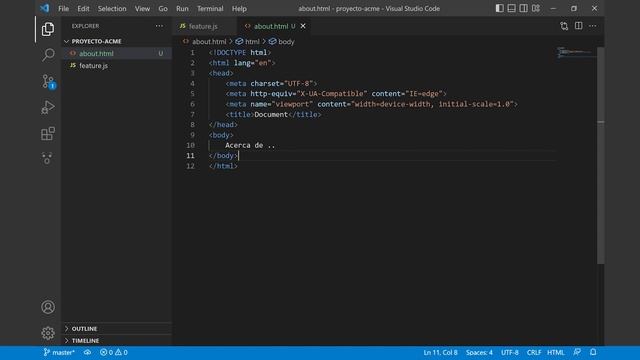Open the Selection menu
The width and height of the screenshot is (640, 360).
coord(112,8)
